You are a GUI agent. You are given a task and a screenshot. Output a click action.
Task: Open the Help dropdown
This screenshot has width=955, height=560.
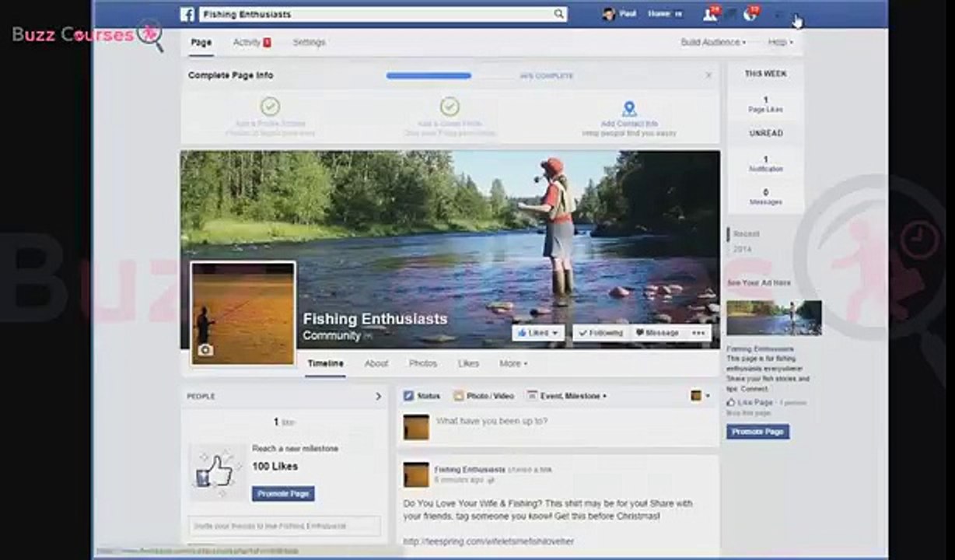point(781,42)
